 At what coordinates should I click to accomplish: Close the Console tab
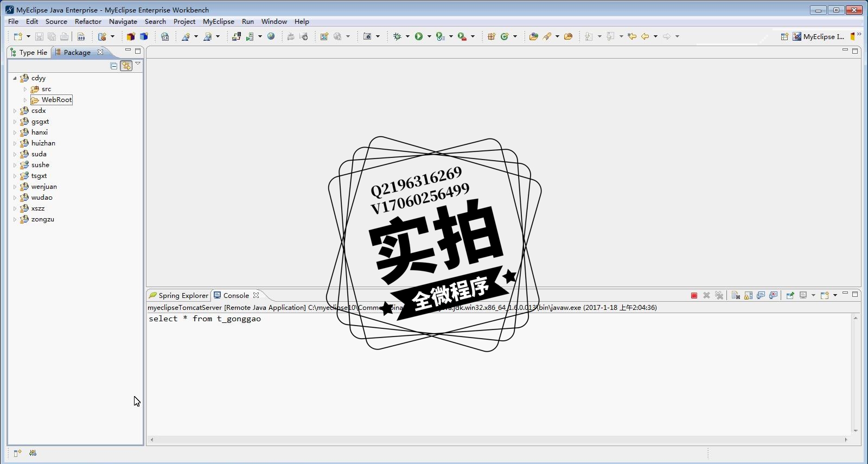click(256, 295)
